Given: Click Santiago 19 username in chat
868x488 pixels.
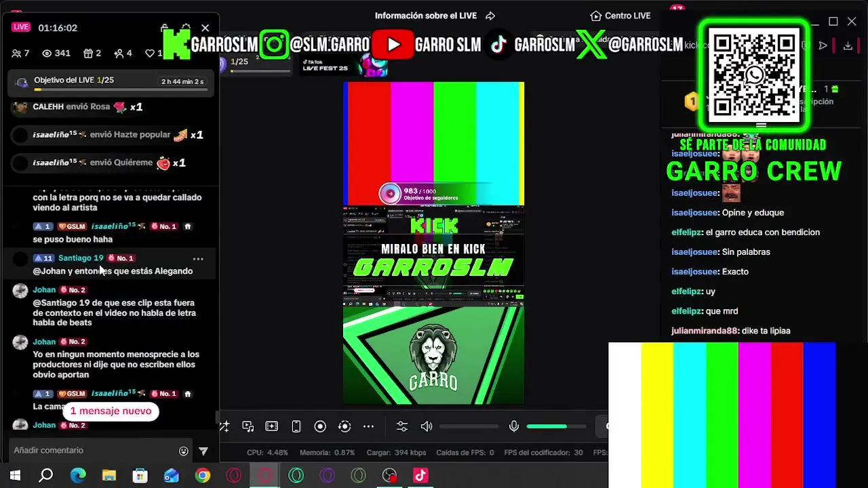Looking at the screenshot, I should 81,258.
